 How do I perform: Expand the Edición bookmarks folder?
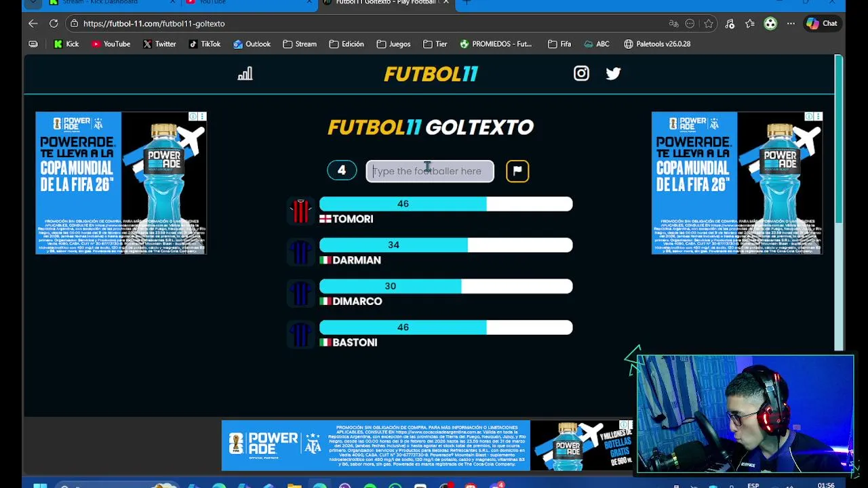[x=346, y=44]
